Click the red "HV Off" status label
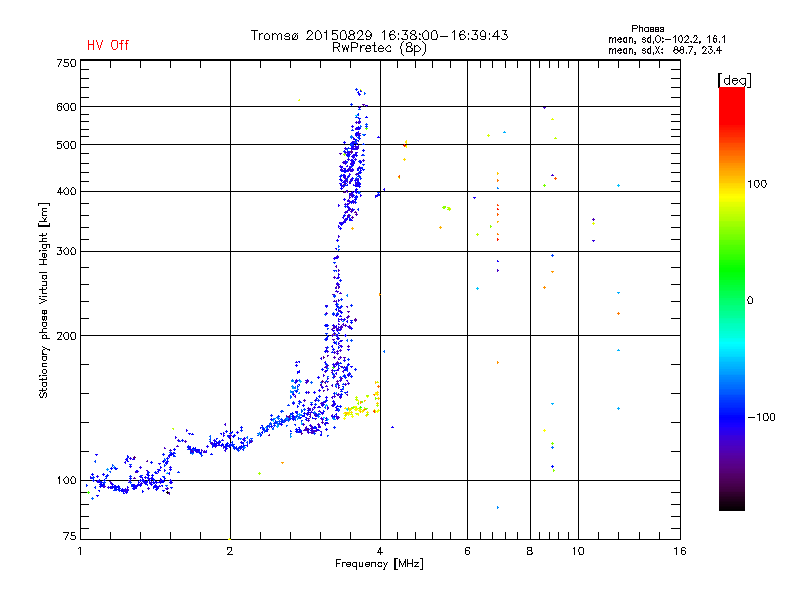The image size is (800, 600). pos(107,45)
